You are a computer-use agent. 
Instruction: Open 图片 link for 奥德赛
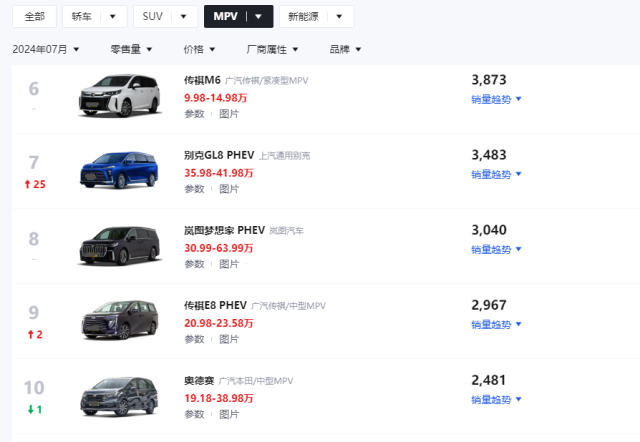[229, 415]
